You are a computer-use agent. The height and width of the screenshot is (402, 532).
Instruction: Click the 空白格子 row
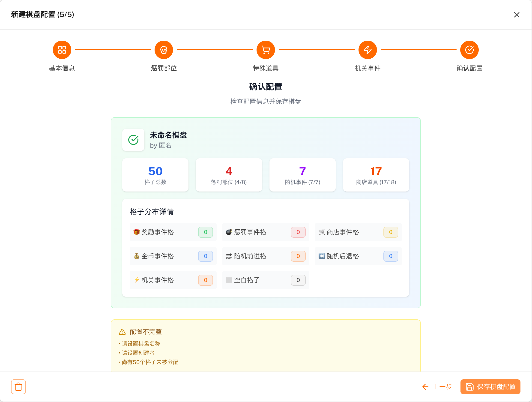point(265,280)
